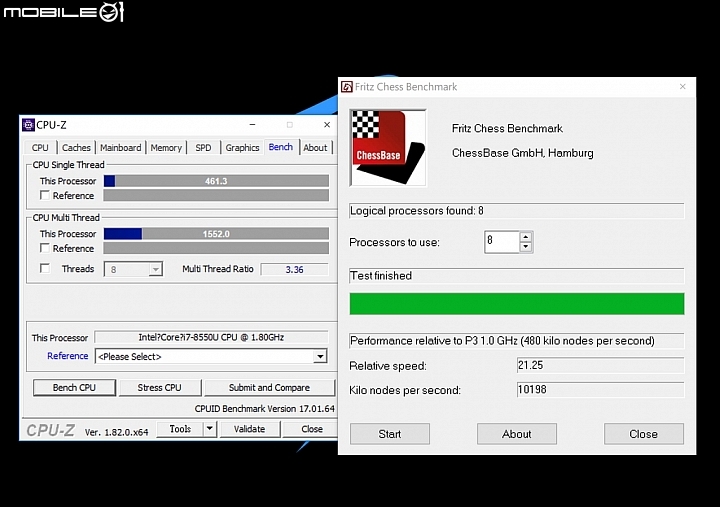Click Close button in Fritz Chess Benchmark
Image resolution: width=720 pixels, height=507 pixels.
[643, 434]
